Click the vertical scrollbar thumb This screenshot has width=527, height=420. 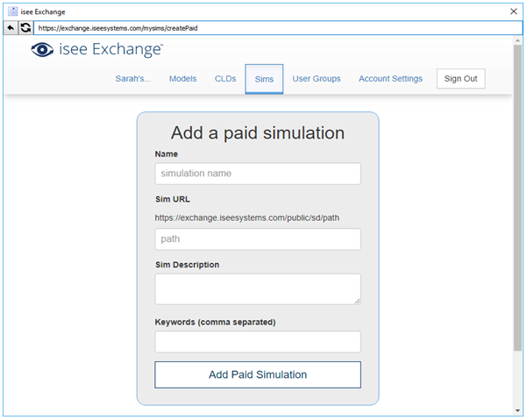tap(517, 198)
